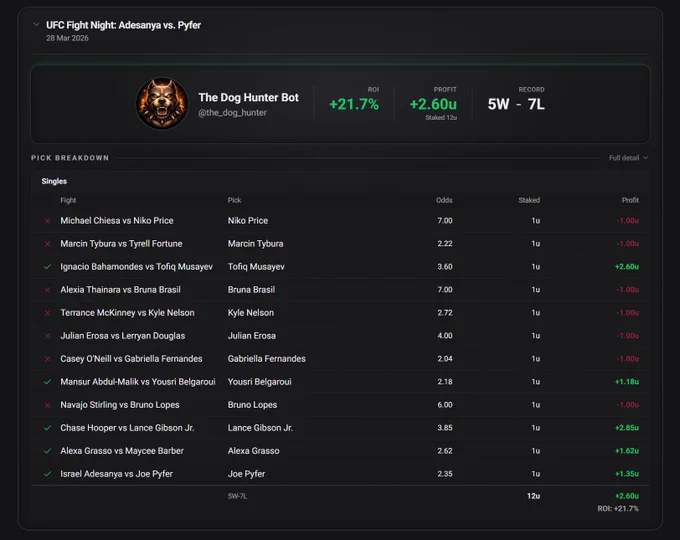Click the '28 Mar 2026' event date
Viewport: 680px width, 540px height.
coord(67,38)
